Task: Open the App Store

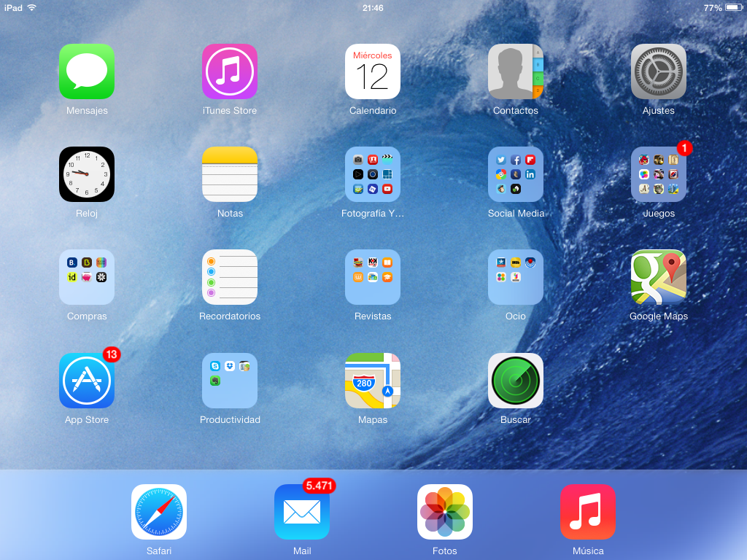Action: tap(87, 381)
